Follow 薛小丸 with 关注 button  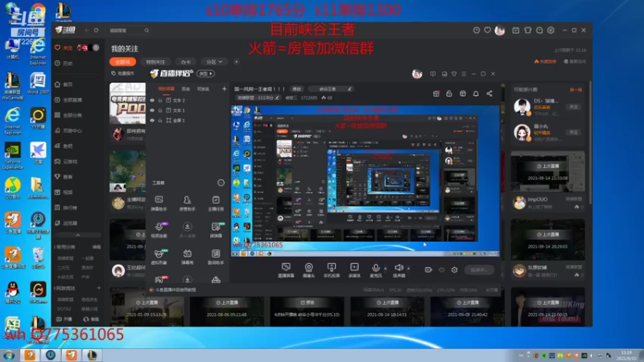click(x=573, y=132)
